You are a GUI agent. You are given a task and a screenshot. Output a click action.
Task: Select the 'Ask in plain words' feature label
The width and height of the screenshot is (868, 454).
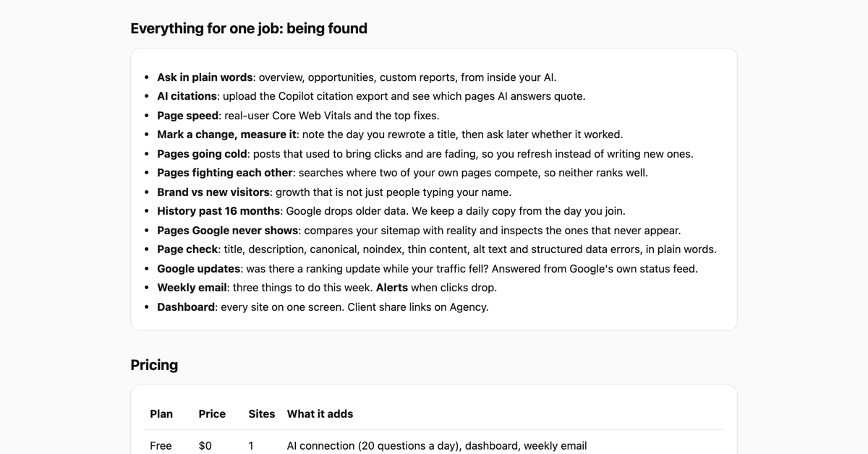[x=205, y=77]
